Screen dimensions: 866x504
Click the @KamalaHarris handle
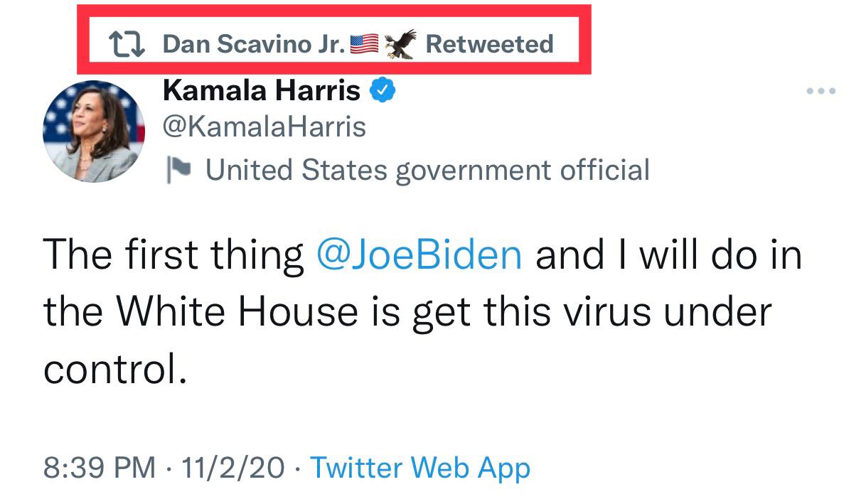pos(264,127)
